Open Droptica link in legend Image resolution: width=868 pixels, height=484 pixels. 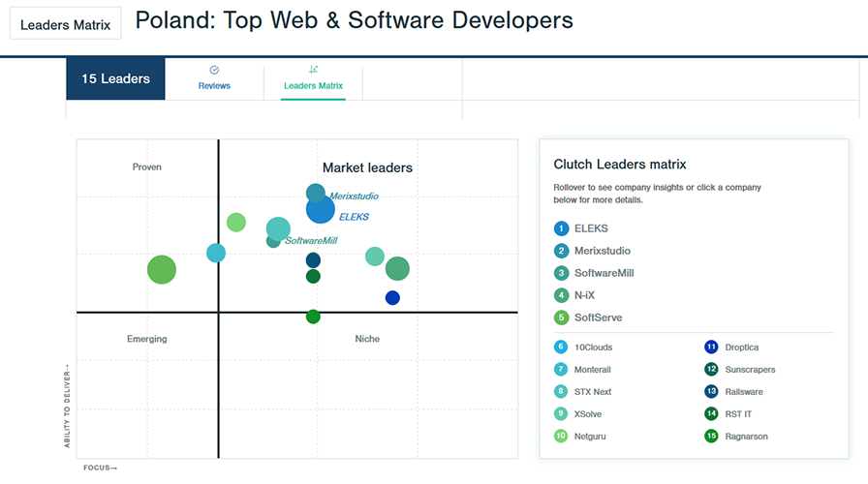pyautogui.click(x=742, y=348)
